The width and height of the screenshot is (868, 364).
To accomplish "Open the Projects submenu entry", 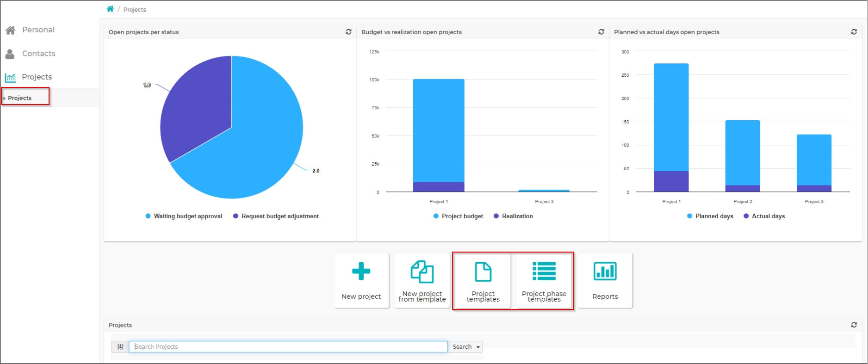I will (20, 98).
